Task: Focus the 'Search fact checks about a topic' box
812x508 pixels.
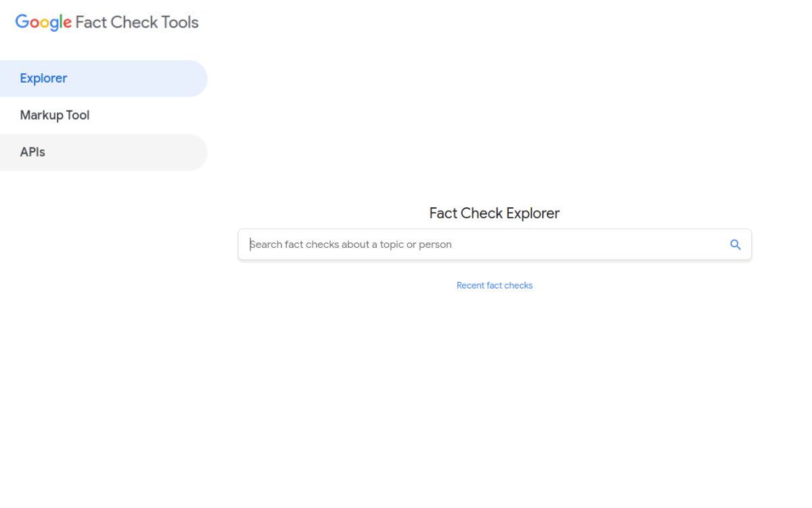Action: click(406, 244)
